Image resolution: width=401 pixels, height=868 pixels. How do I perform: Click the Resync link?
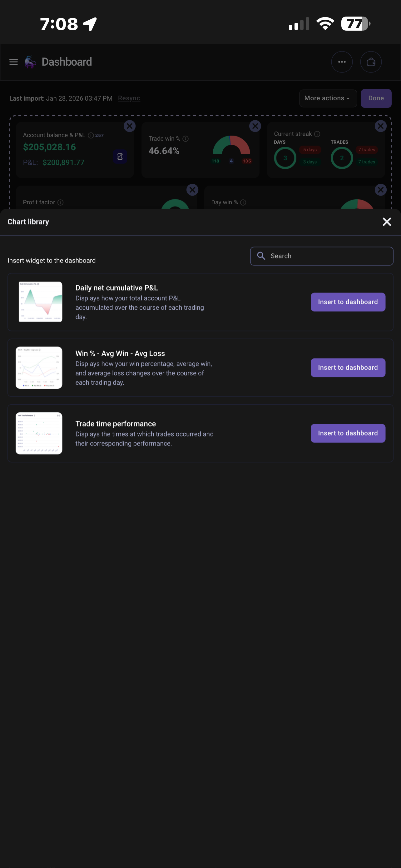129,98
